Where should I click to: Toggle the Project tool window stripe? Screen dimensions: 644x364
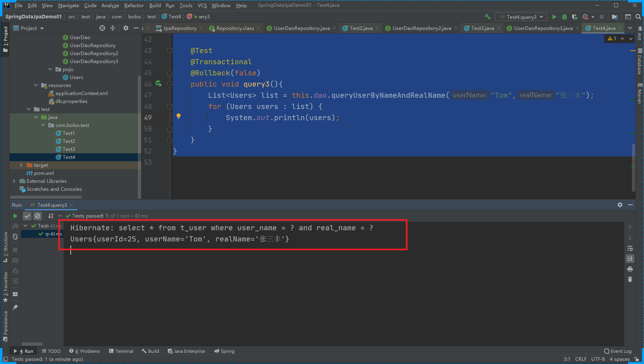coord(5,39)
